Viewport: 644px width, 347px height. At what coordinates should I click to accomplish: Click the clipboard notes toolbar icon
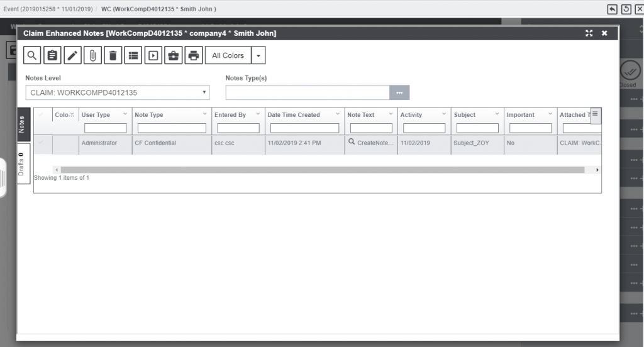[x=52, y=55]
